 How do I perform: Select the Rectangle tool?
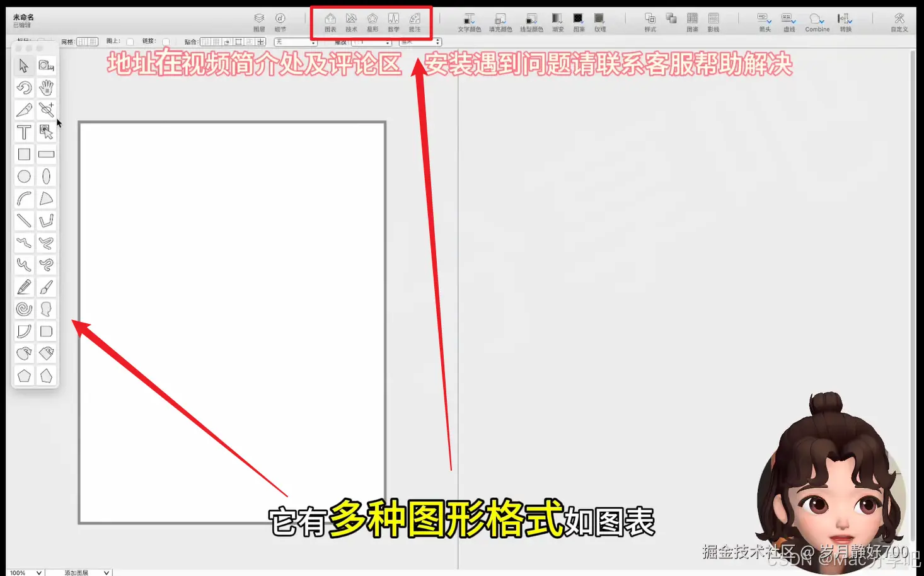pyautogui.click(x=24, y=154)
